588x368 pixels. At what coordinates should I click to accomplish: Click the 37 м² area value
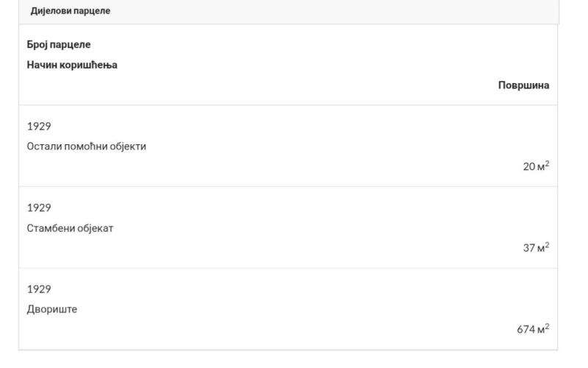pyautogui.click(x=536, y=247)
